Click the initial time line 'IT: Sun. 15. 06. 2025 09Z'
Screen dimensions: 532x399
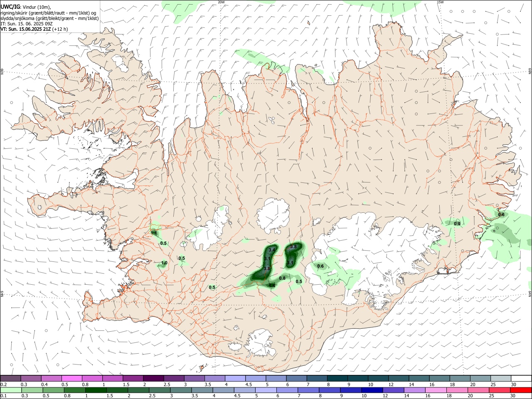(x=27, y=24)
